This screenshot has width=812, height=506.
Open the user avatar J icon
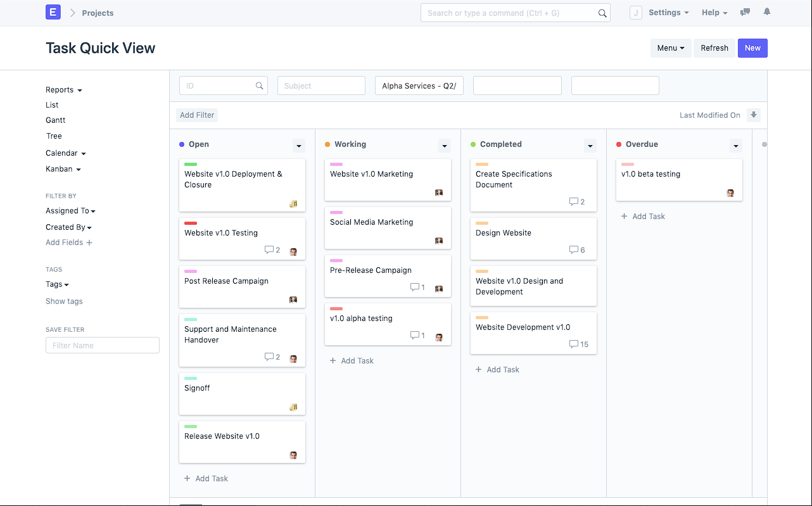click(636, 13)
